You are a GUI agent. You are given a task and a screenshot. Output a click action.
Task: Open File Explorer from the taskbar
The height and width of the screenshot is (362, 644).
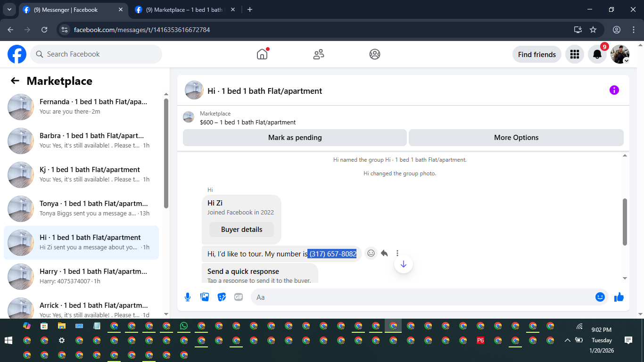(62, 326)
